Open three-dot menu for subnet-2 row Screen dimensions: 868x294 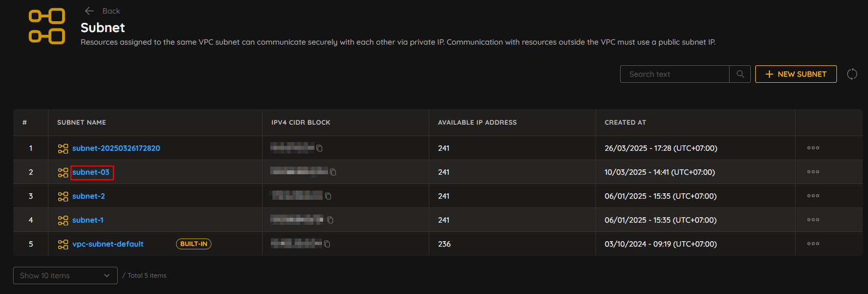coord(813,195)
